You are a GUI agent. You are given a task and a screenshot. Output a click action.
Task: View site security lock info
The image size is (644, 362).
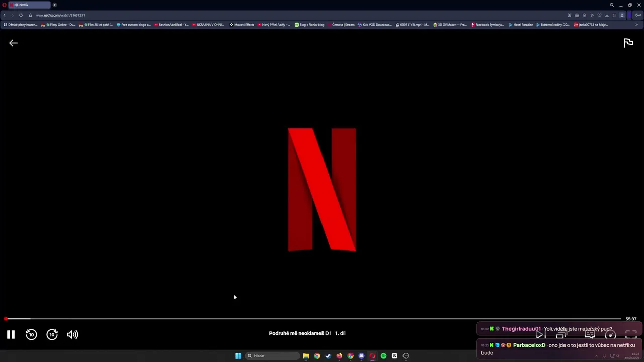coord(30,15)
